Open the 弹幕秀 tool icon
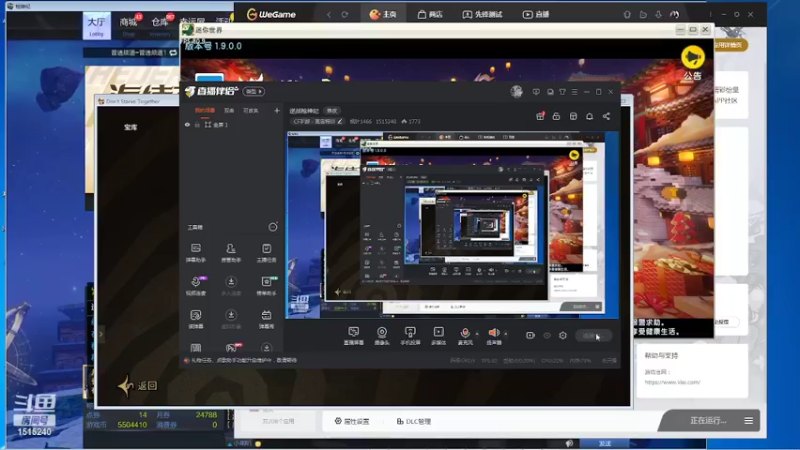This screenshot has height=450, width=800. (266, 319)
